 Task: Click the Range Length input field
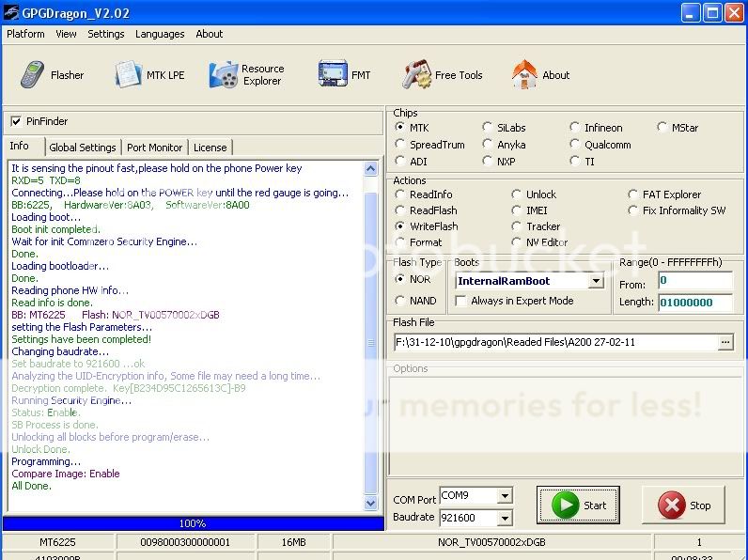tap(695, 303)
